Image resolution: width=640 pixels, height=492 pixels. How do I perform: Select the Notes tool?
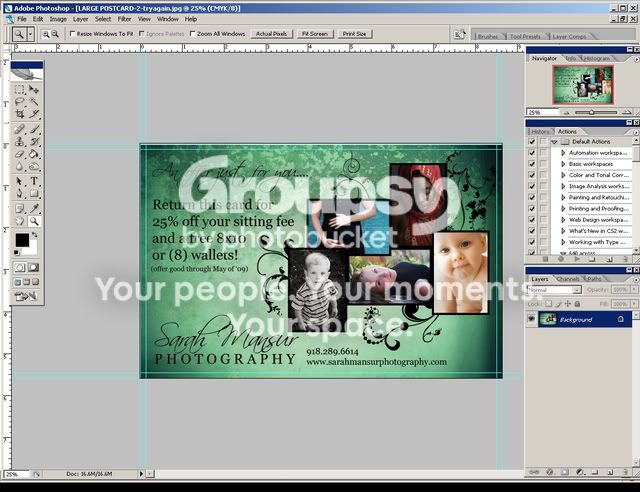(x=19, y=209)
